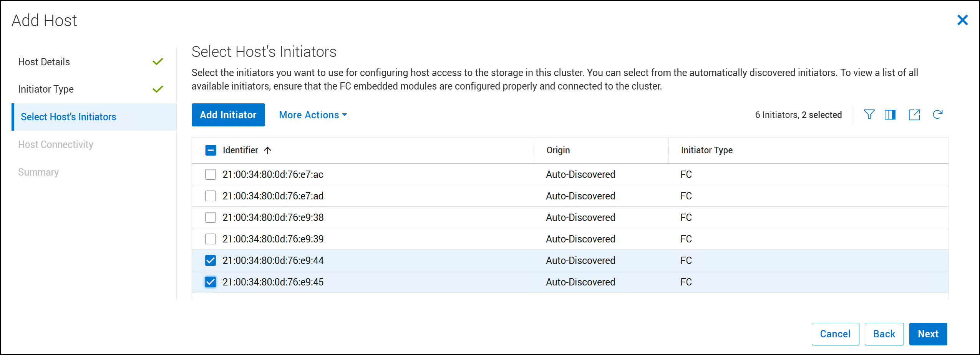
Task: Open the table filter icon
Action: click(869, 114)
